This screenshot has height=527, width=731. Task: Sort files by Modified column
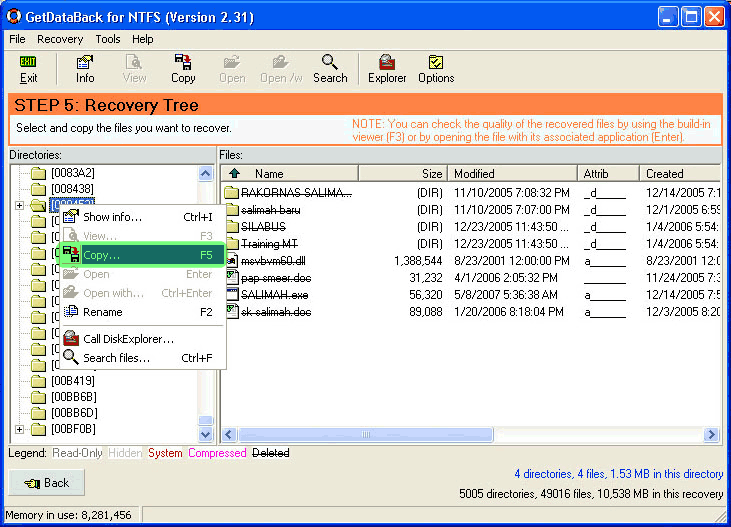pos(512,173)
